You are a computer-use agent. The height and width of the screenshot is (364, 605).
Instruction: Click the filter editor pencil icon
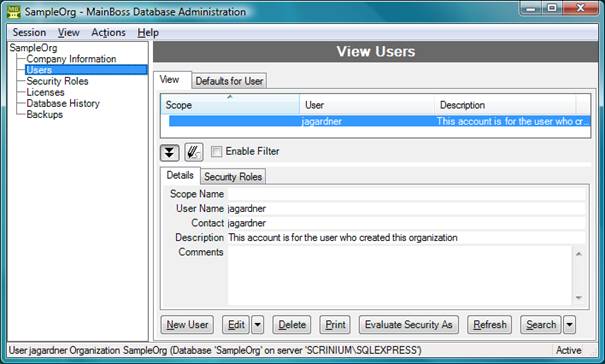[194, 152]
